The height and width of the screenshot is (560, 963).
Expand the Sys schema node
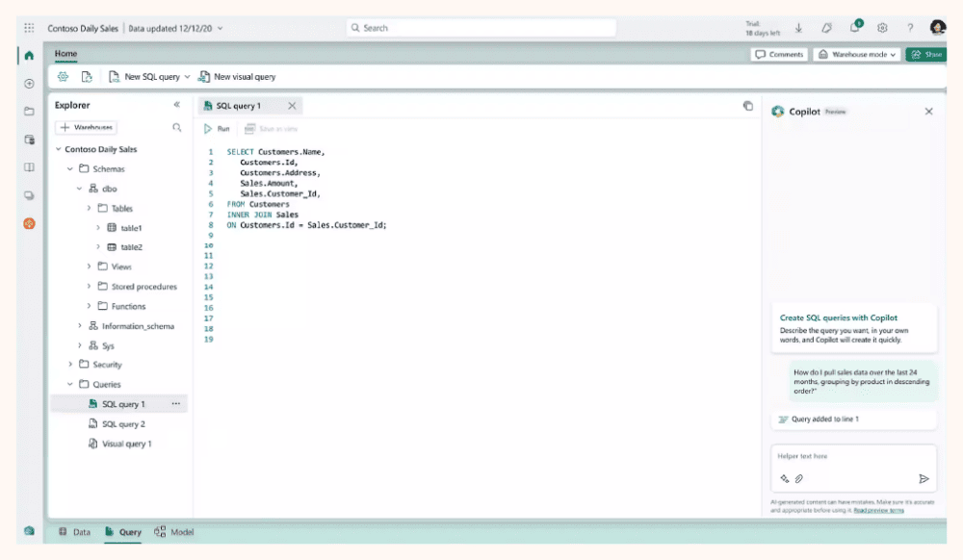pyautogui.click(x=79, y=345)
